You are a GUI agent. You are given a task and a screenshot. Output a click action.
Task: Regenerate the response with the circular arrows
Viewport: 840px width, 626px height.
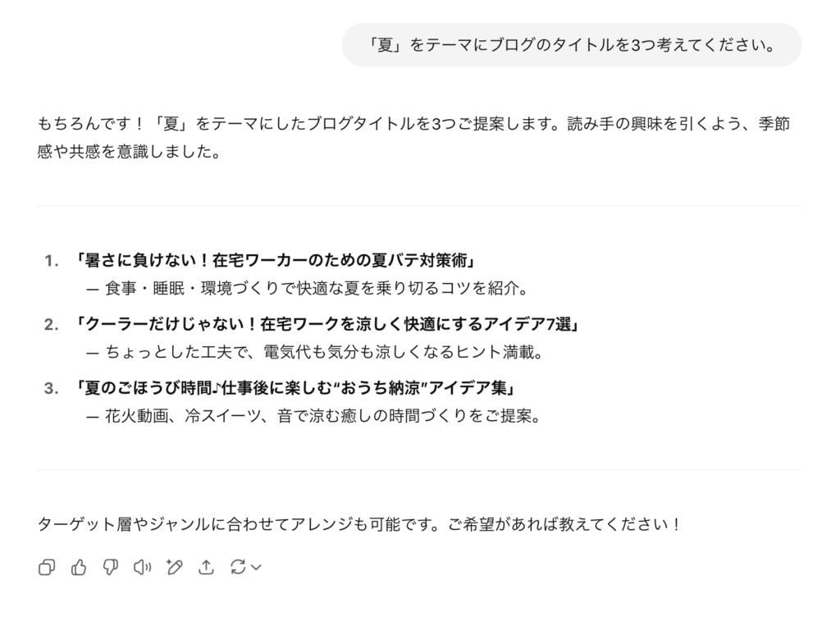tap(239, 567)
